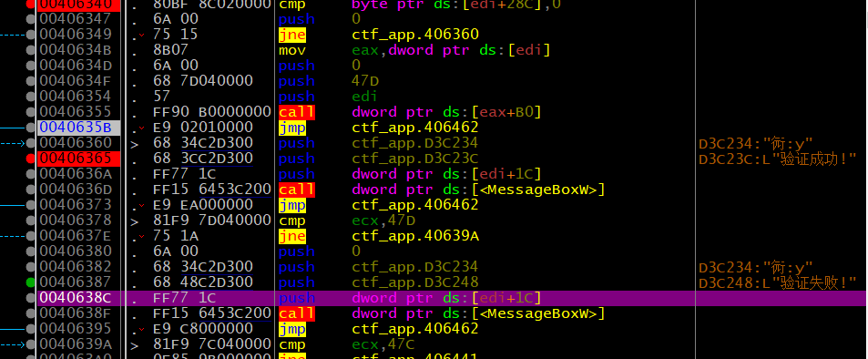This screenshot has height=359, width=868.
Task: Click the jne ctf_app.406360 instruction
Action: (x=379, y=35)
